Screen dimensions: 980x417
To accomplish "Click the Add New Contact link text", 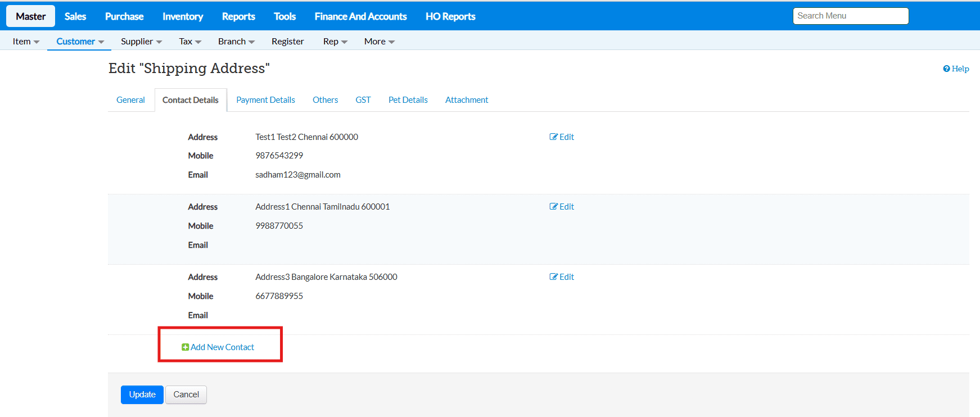I will point(222,347).
